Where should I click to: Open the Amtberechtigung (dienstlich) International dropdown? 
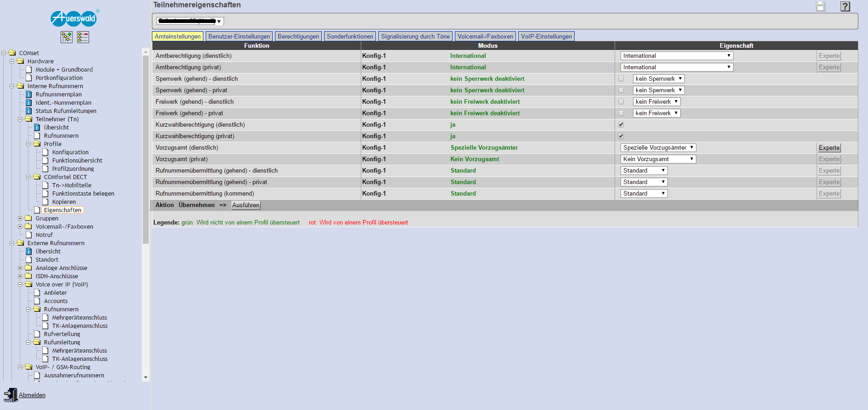coord(676,56)
